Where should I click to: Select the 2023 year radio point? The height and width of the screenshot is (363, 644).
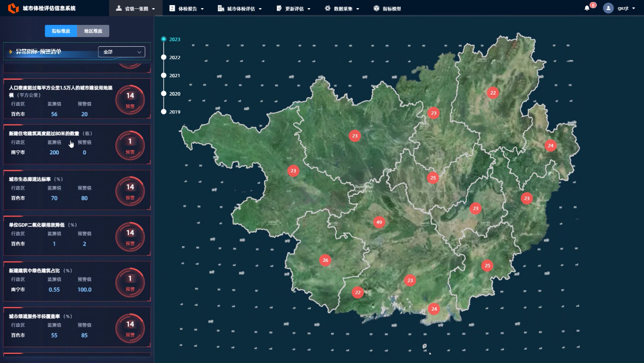tap(164, 39)
